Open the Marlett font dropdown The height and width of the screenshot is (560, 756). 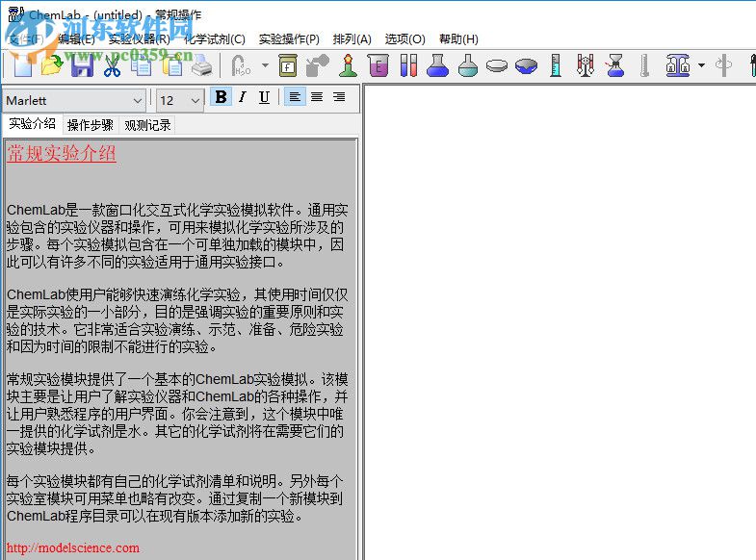pos(138,101)
